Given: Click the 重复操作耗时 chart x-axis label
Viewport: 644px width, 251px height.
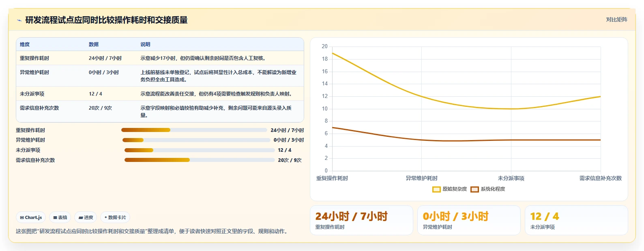Looking at the screenshot, I should coord(332,179).
